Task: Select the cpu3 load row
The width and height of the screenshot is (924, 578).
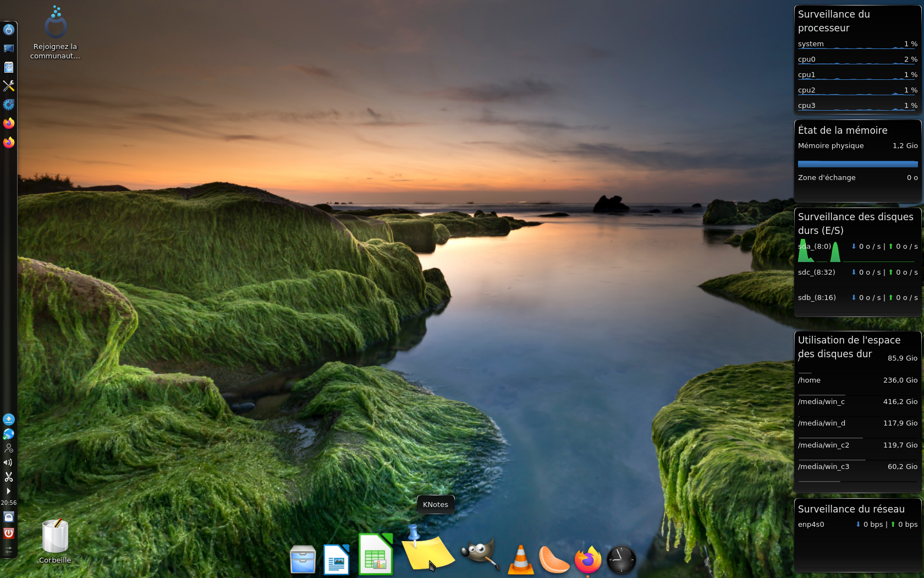Action: (857, 106)
